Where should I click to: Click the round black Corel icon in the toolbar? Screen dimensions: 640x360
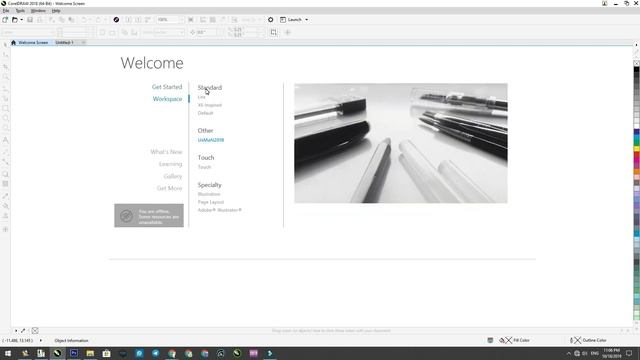point(116,20)
